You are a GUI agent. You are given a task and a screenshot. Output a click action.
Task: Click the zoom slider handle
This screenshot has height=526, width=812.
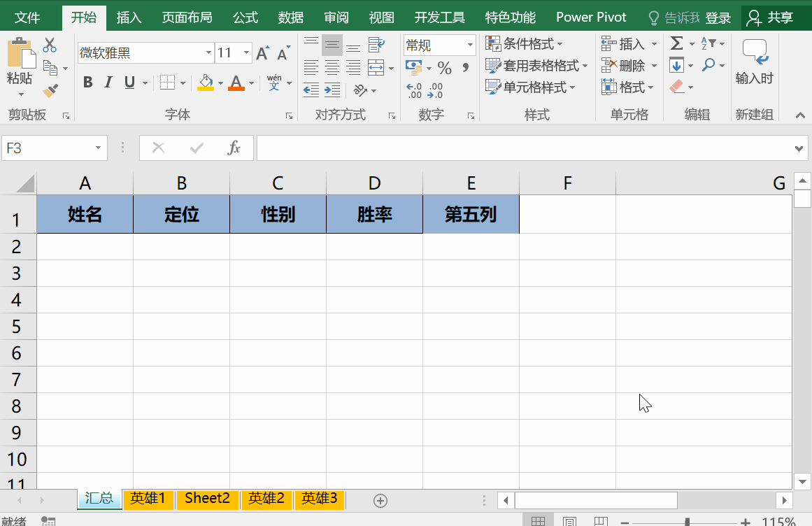click(x=688, y=522)
